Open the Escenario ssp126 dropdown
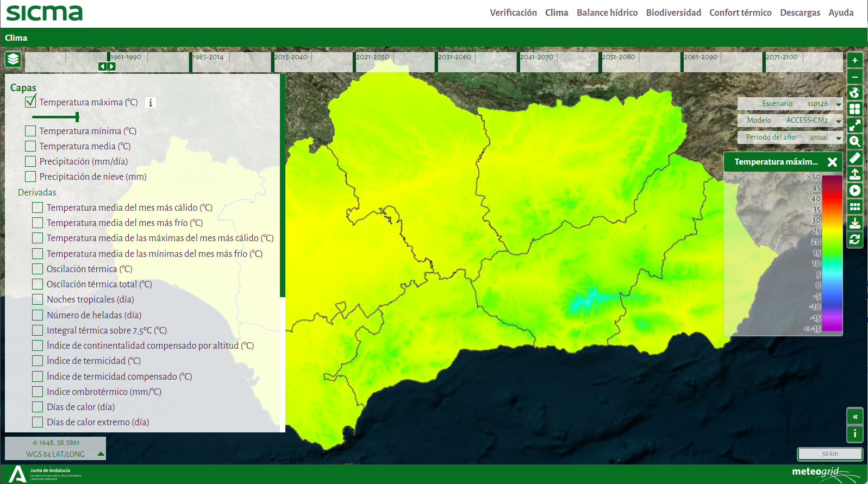Viewport: 868px width, 484px height. click(790, 104)
